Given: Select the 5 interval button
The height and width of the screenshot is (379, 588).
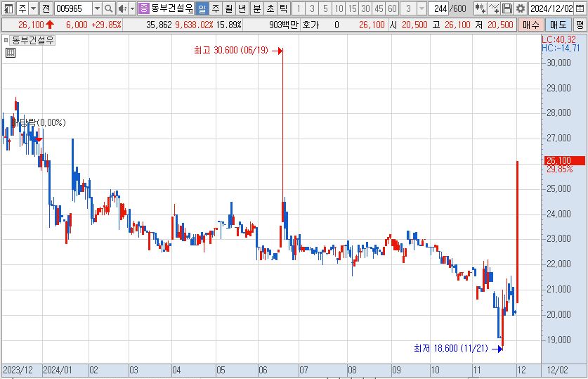Looking at the screenshot, I should pyautogui.click(x=325, y=8).
